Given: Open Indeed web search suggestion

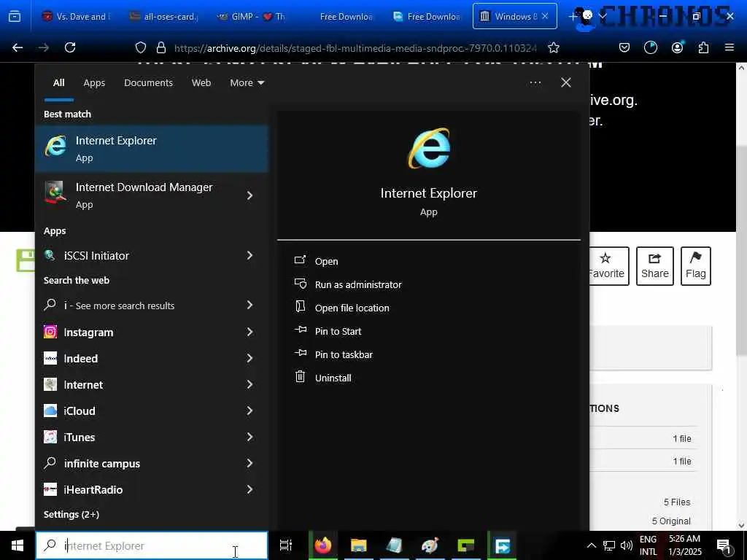Looking at the screenshot, I should [x=152, y=358].
